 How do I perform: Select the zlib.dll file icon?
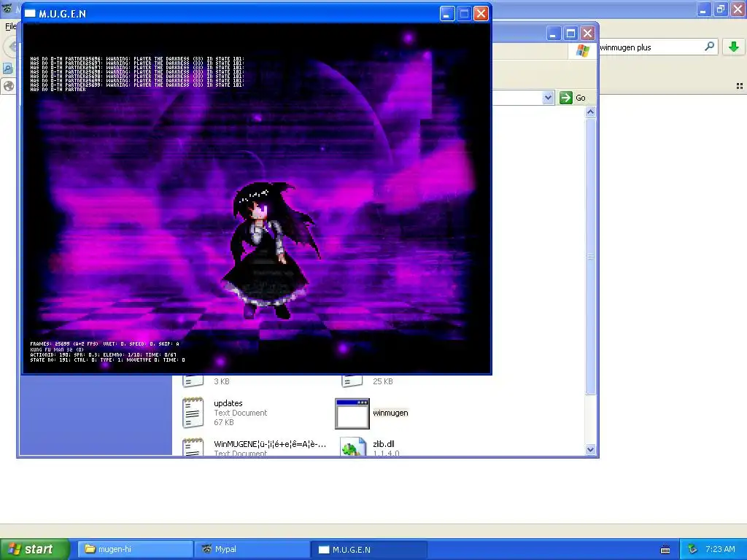(353, 447)
